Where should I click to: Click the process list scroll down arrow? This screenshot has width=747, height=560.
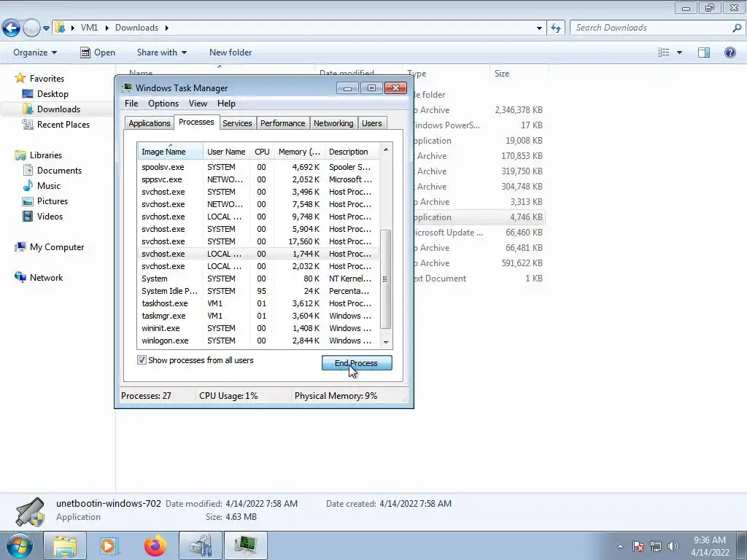point(386,342)
